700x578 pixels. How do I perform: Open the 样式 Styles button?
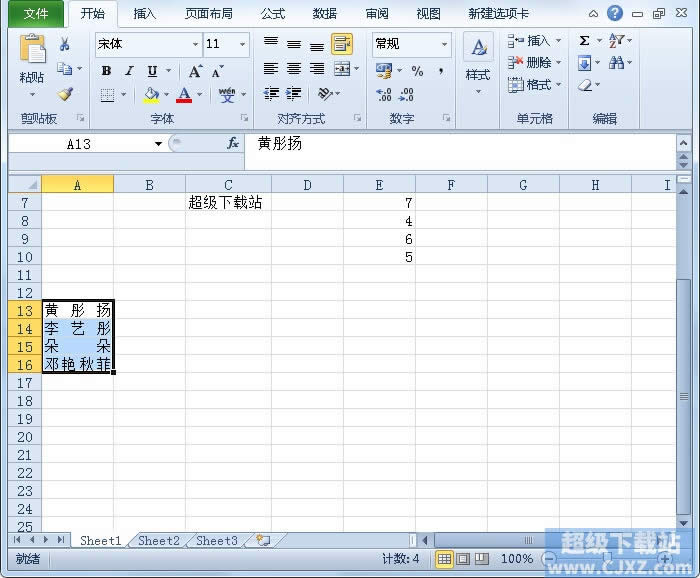(x=478, y=62)
